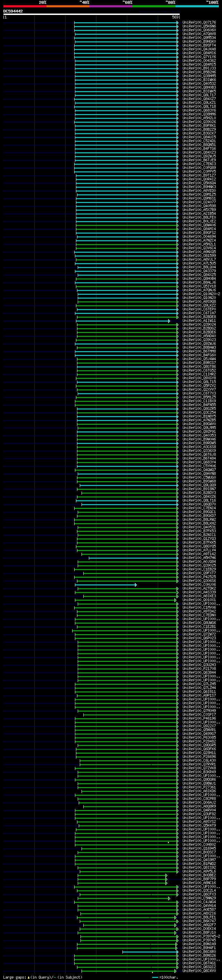Select label UniRef100_Q39024
Image resolution: width=222 pixels, height=980 pixels.
coord(199,324)
